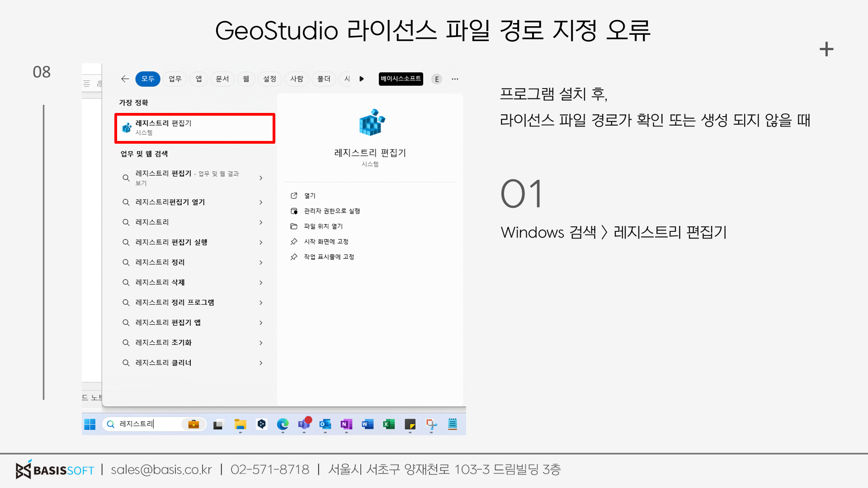
Task: Select the 웹 filter tab
Action: point(246,79)
